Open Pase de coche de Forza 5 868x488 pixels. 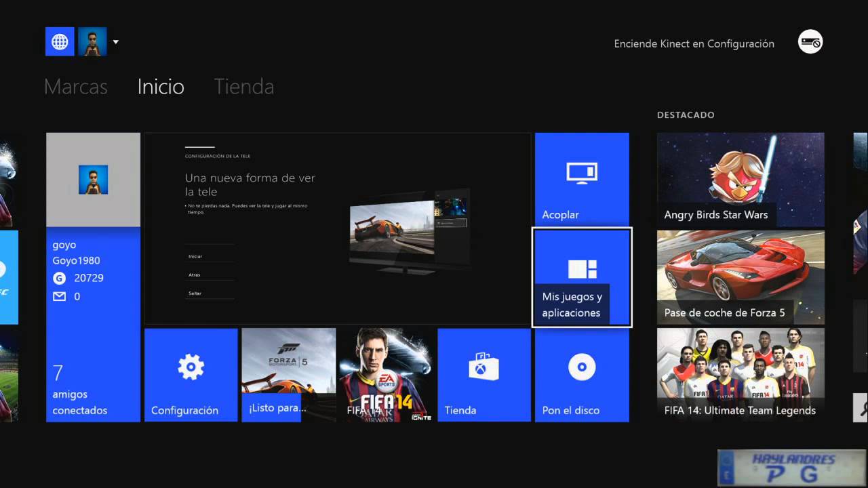pyautogui.click(x=741, y=277)
